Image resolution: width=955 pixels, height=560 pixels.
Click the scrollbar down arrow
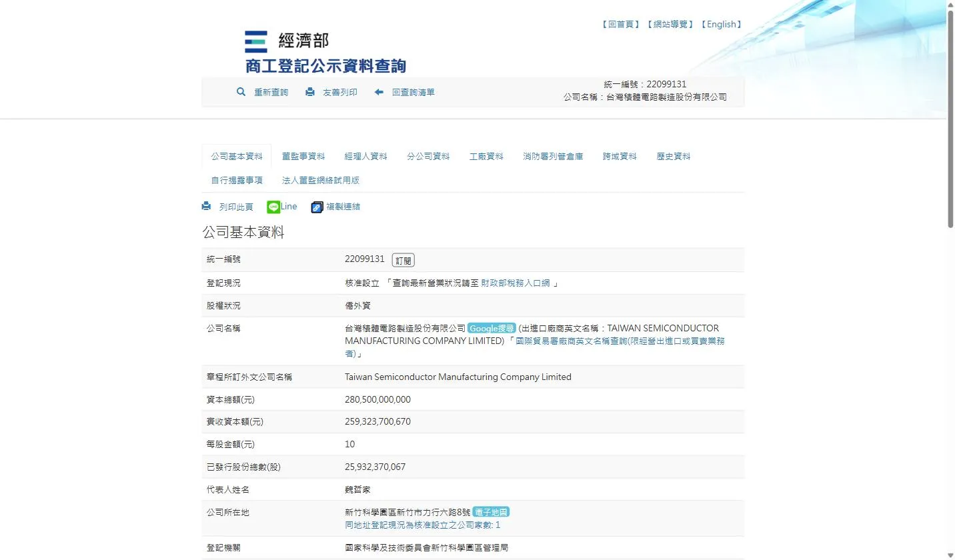click(950, 555)
